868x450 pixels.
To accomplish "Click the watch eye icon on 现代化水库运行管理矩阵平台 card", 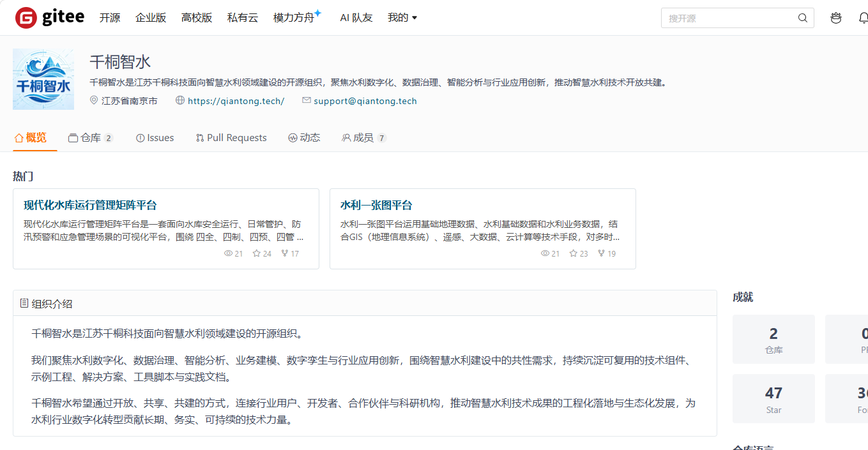I will [228, 253].
